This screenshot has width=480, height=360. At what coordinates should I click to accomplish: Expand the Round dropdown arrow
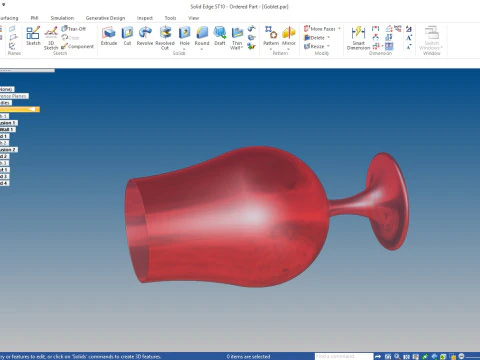pos(202,49)
